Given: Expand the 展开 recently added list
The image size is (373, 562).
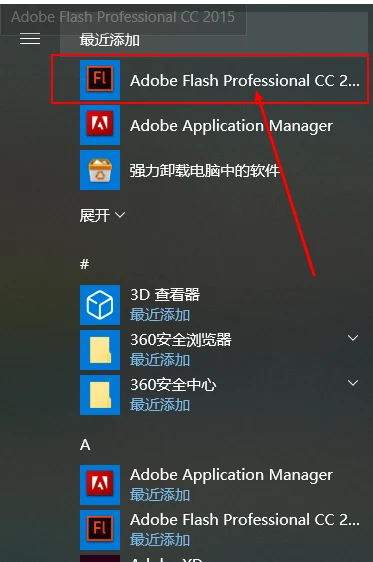Looking at the screenshot, I should [102, 215].
